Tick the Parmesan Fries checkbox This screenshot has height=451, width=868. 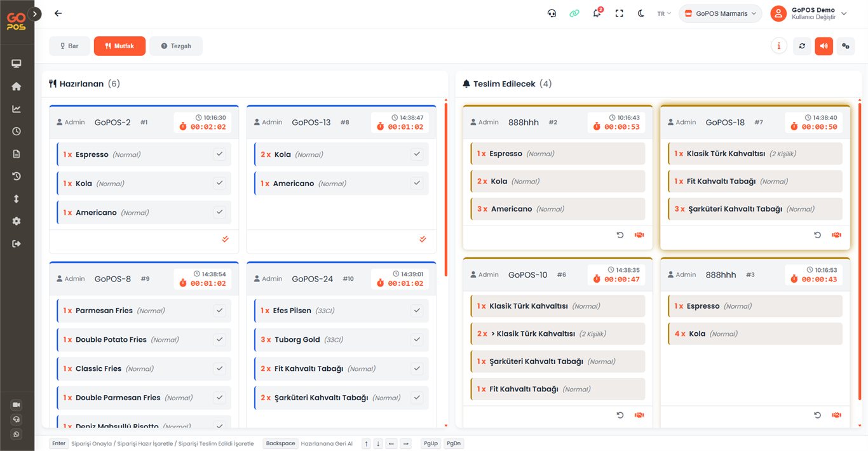pos(219,311)
